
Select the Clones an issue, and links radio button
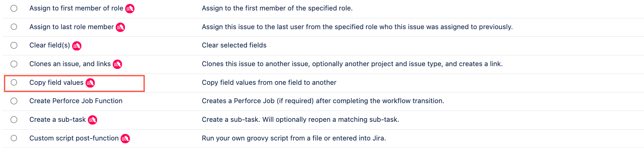(14, 64)
